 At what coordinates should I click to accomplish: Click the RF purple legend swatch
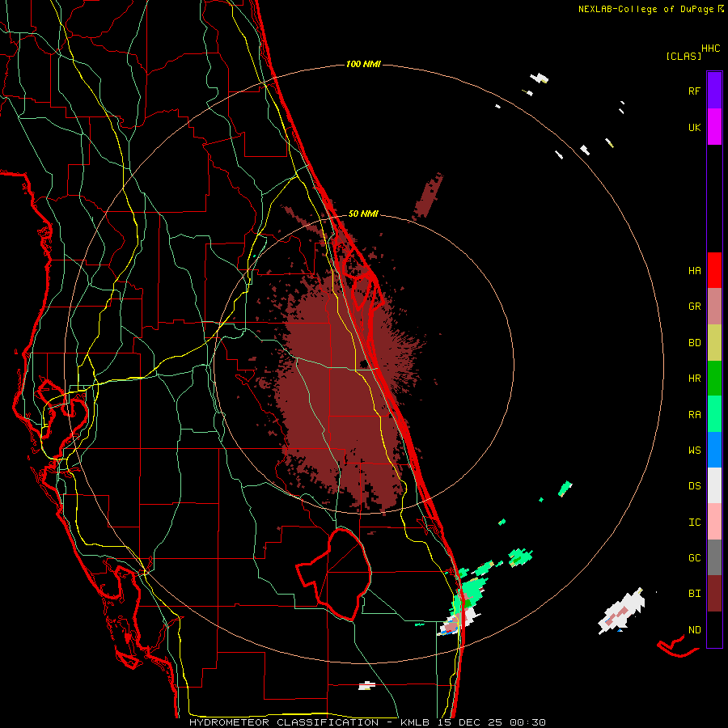tap(714, 90)
